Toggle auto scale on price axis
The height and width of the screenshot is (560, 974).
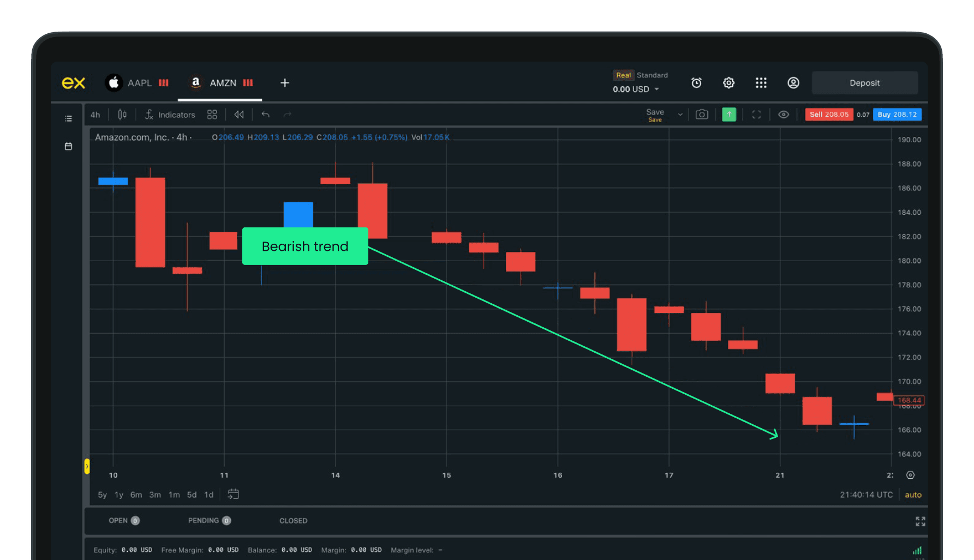(913, 495)
